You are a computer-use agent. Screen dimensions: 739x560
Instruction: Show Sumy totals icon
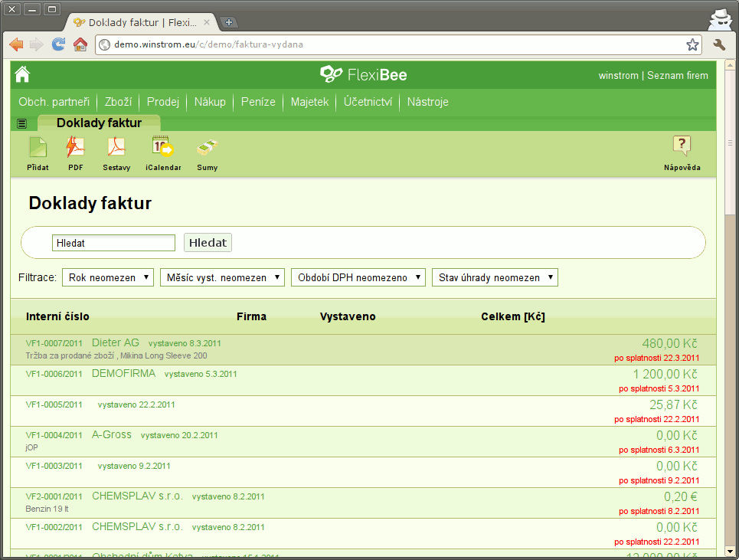208,148
